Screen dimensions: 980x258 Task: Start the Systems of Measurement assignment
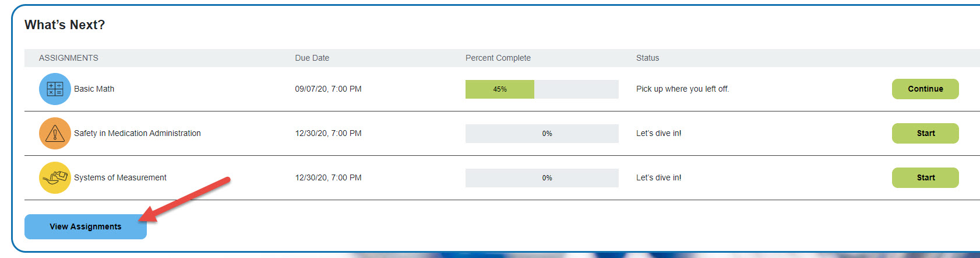click(x=925, y=177)
